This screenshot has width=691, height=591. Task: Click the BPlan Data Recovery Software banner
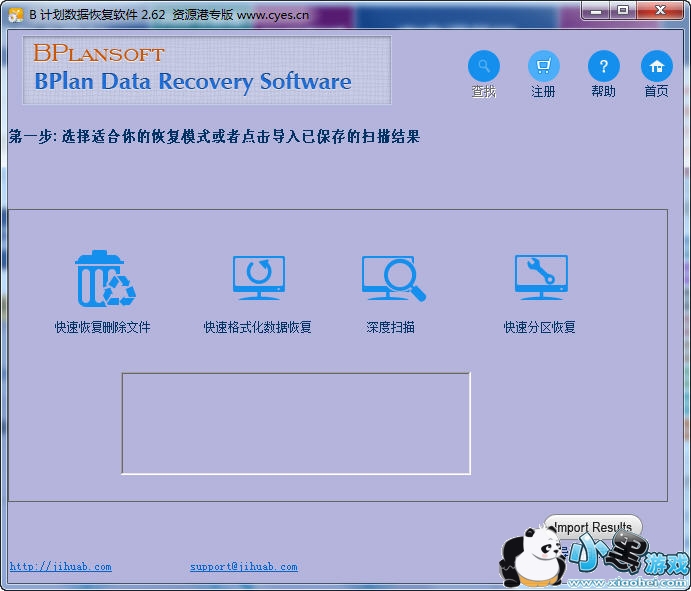coord(207,70)
